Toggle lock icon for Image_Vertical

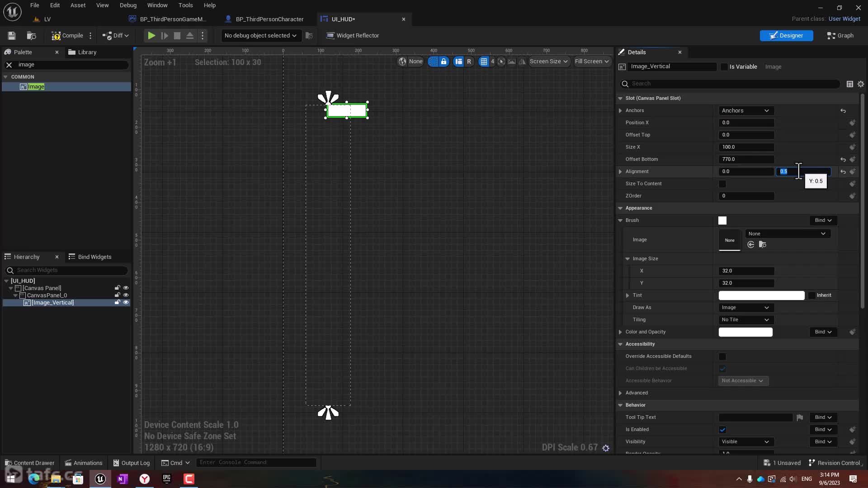click(x=118, y=302)
